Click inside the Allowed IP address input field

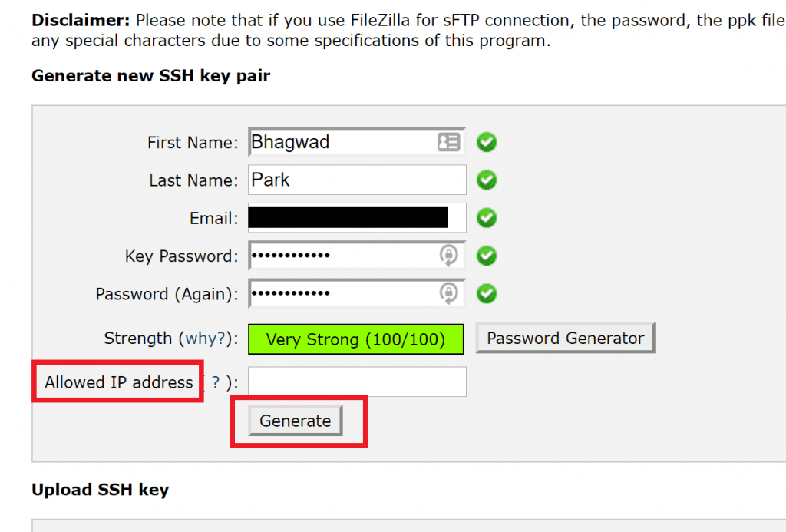pyautogui.click(x=355, y=382)
